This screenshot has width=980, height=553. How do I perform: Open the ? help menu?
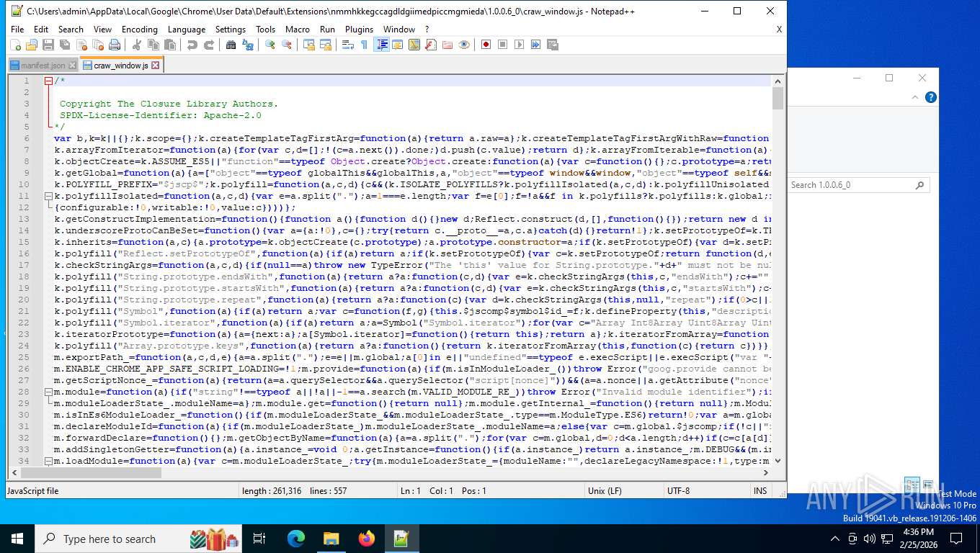427,30
